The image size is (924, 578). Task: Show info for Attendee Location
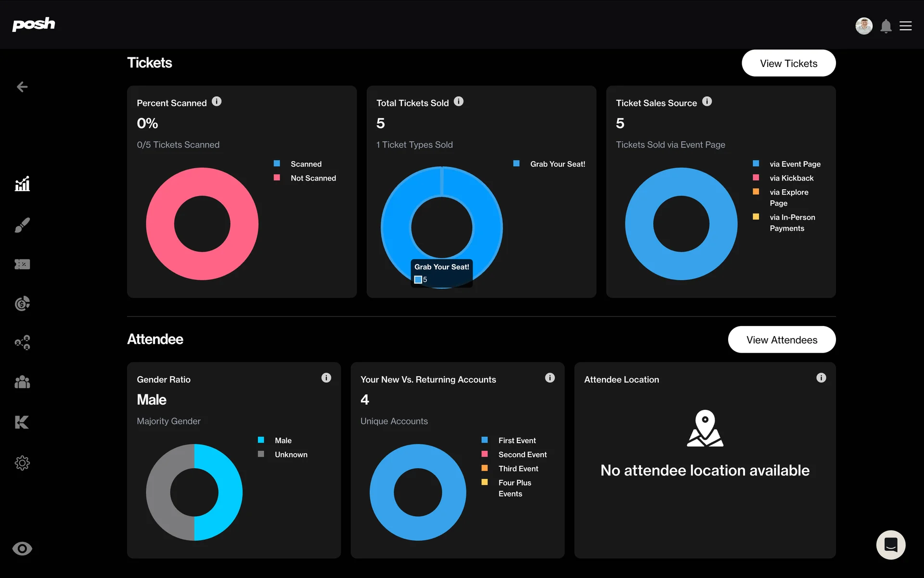821,378
